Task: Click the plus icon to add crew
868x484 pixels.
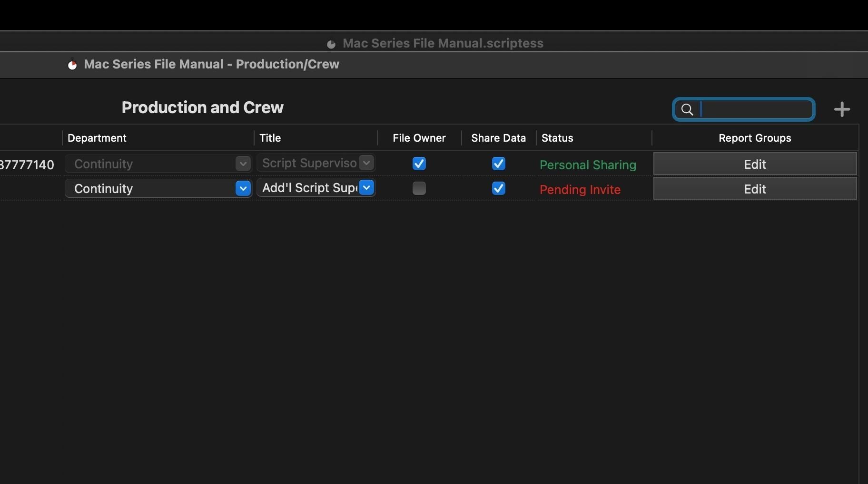Action: [842, 109]
